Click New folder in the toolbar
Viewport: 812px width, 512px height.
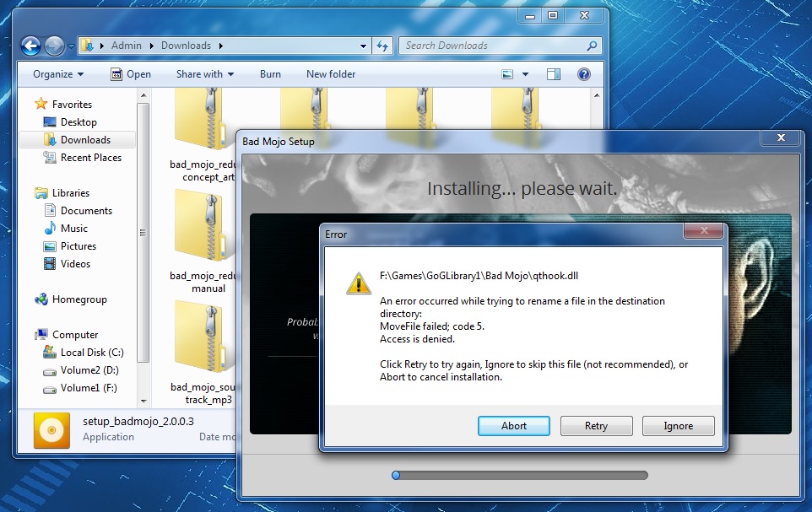[331, 74]
